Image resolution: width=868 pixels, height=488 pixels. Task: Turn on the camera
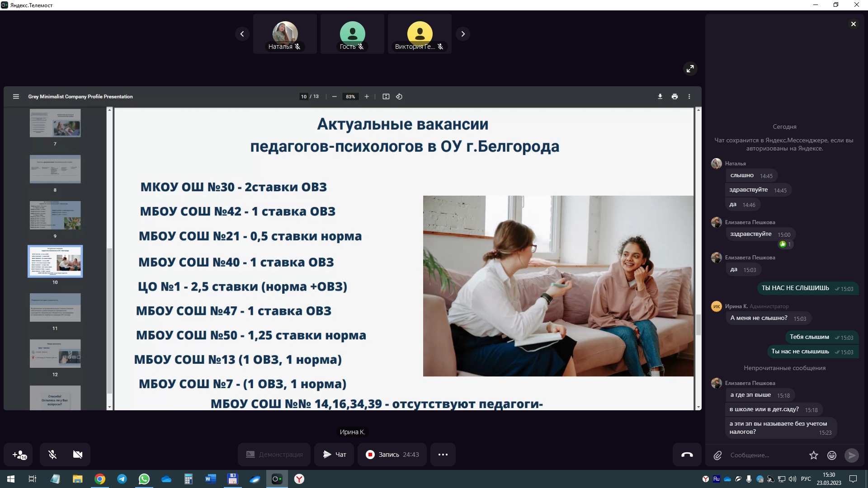pyautogui.click(x=78, y=455)
